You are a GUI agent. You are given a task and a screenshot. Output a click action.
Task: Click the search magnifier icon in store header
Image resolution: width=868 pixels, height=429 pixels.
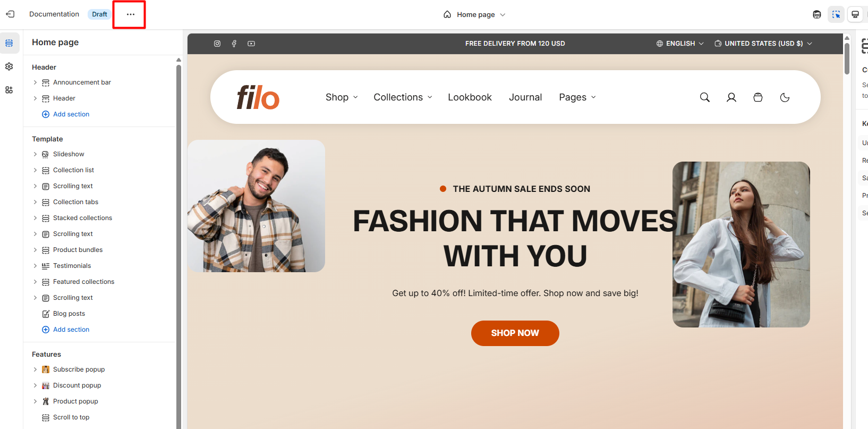[x=705, y=97]
